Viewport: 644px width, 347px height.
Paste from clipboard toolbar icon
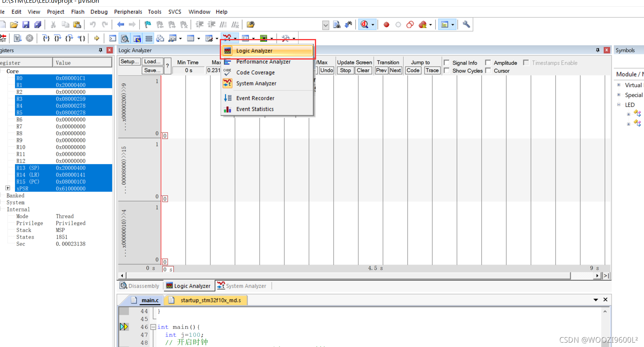click(x=77, y=24)
